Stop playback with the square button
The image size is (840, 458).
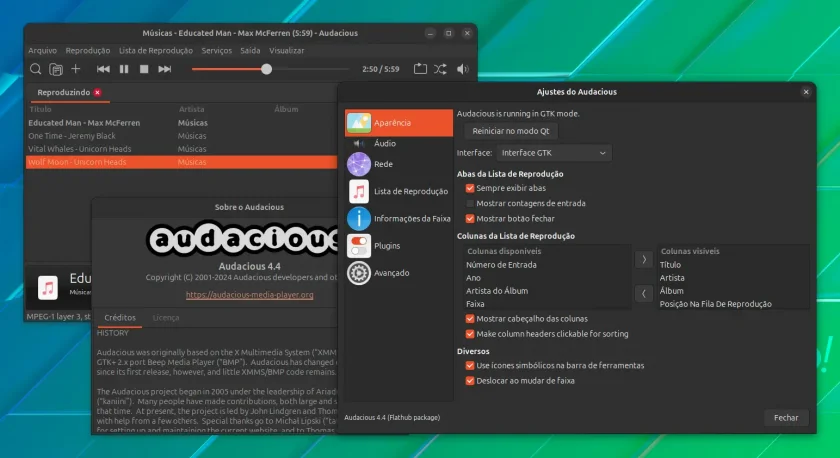(144, 69)
